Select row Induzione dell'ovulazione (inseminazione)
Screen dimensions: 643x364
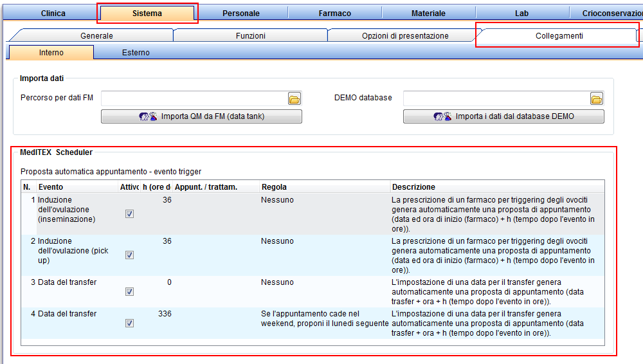coord(312,214)
